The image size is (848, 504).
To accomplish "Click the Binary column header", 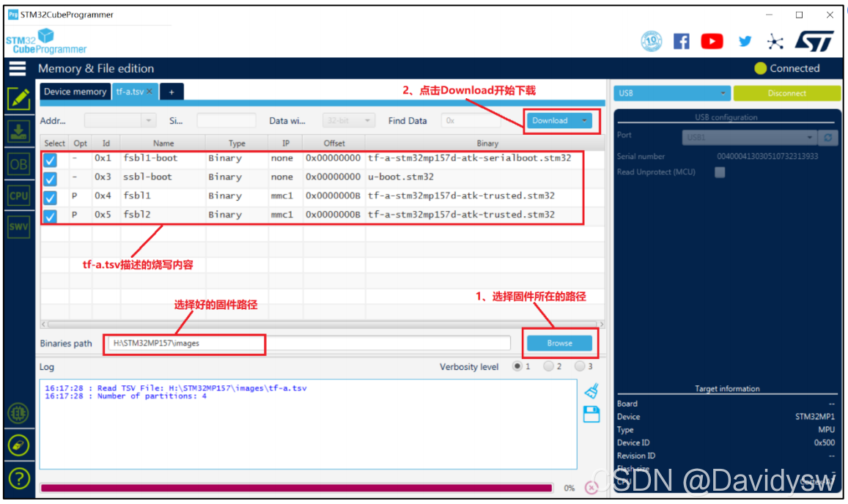I will [x=486, y=144].
